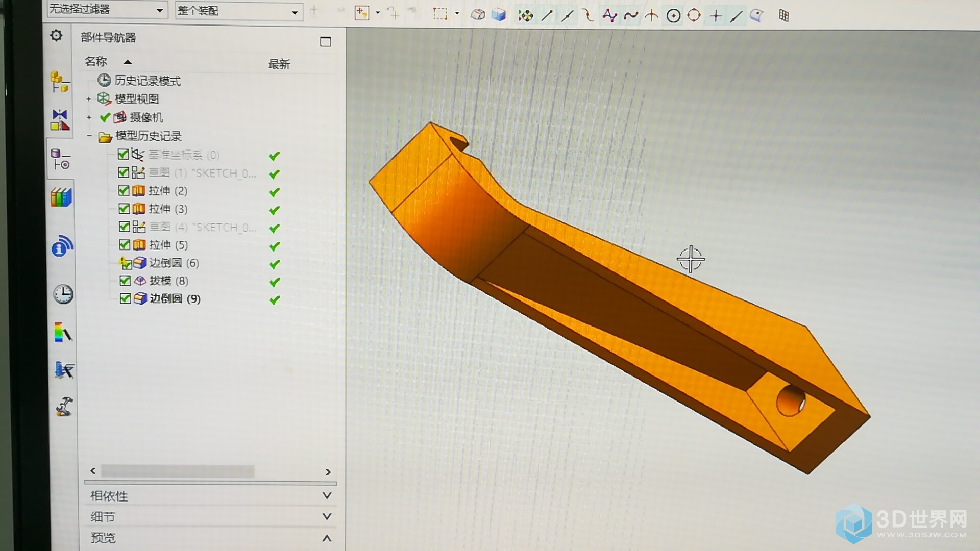980x551 pixels.
Task: Open the Assembly Navigator sidebar tab
Action: tap(60, 82)
